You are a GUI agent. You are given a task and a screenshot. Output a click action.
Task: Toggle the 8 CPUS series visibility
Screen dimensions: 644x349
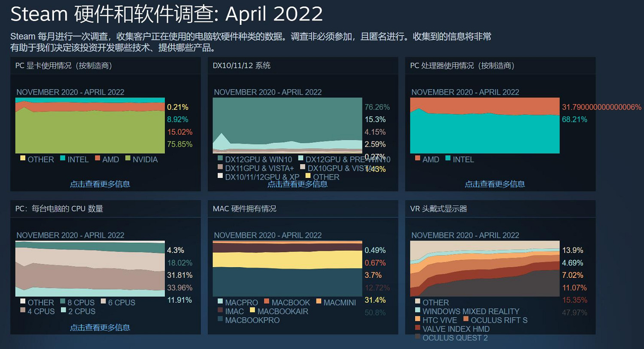[x=62, y=302]
